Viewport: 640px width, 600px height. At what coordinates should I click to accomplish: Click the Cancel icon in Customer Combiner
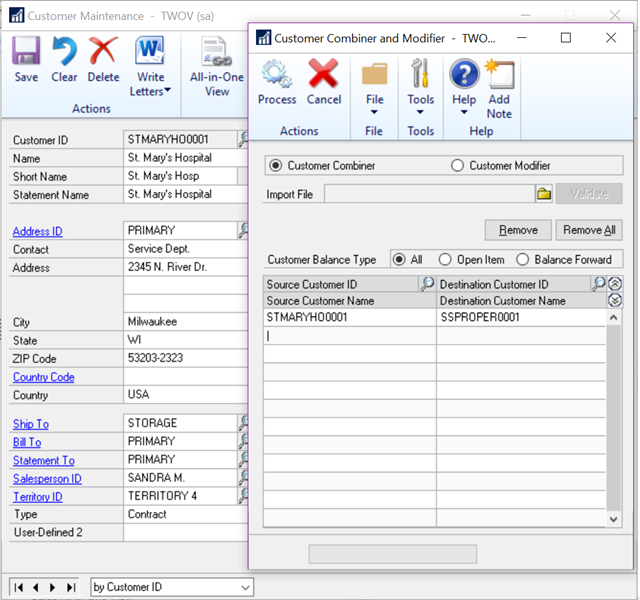(x=323, y=74)
